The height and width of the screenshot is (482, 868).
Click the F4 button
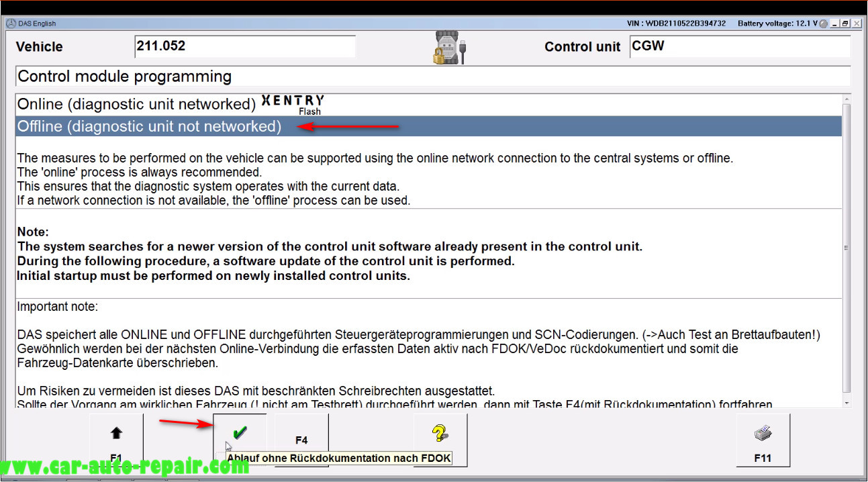pos(301,440)
